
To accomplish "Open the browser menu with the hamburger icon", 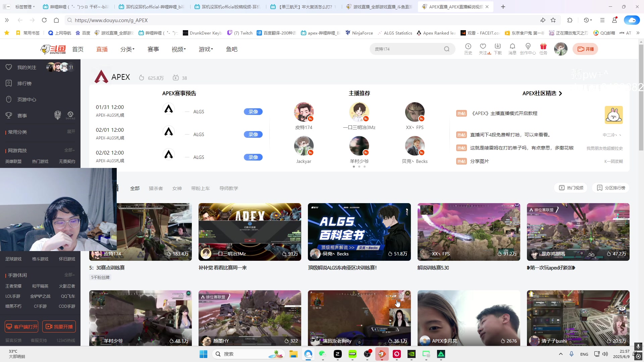I will [x=602, y=20].
